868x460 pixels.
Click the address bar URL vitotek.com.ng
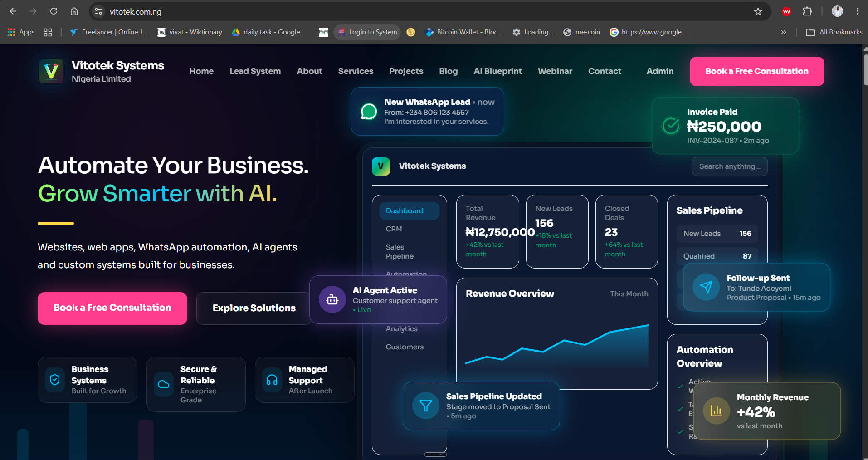135,12
